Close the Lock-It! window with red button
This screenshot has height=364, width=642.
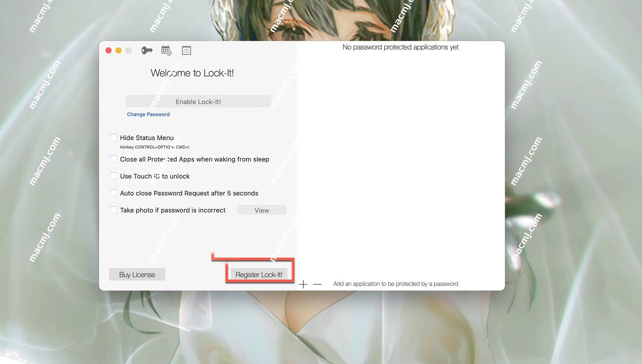pyautogui.click(x=108, y=50)
